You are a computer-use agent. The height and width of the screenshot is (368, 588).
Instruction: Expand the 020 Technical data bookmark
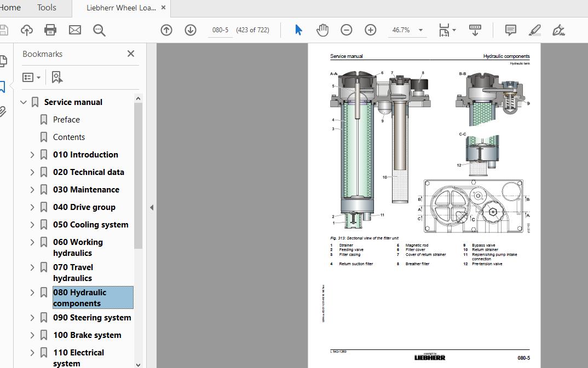pos(32,172)
